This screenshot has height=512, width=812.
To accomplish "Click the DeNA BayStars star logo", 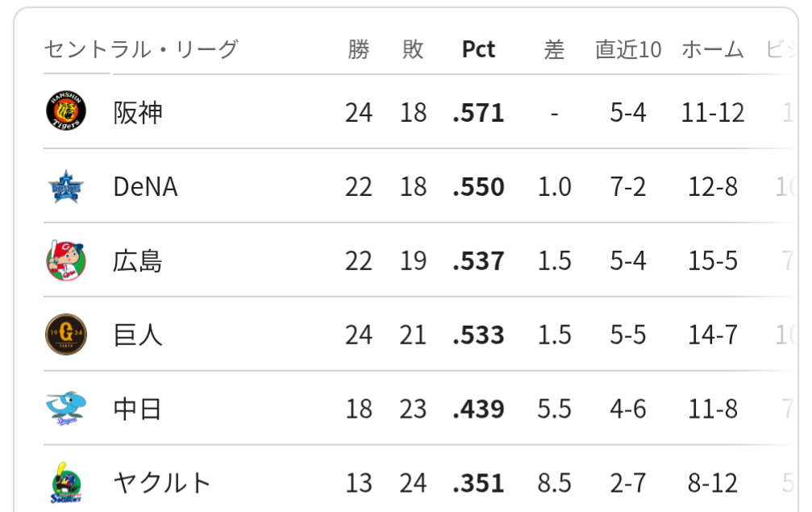I will click(66, 186).
